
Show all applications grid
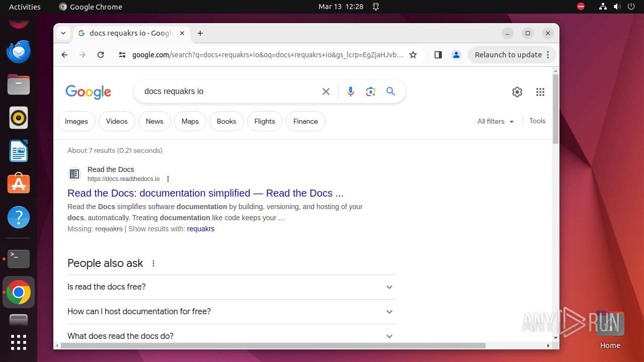pos(19,342)
